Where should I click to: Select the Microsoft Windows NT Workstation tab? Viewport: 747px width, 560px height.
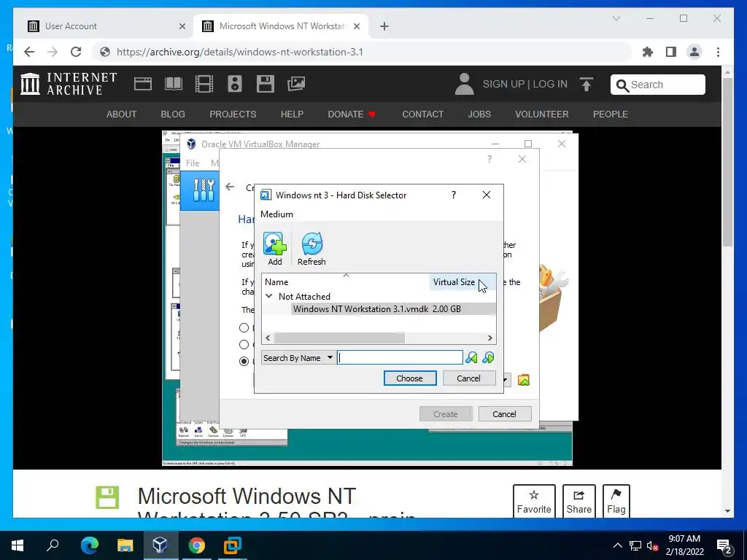282,26
